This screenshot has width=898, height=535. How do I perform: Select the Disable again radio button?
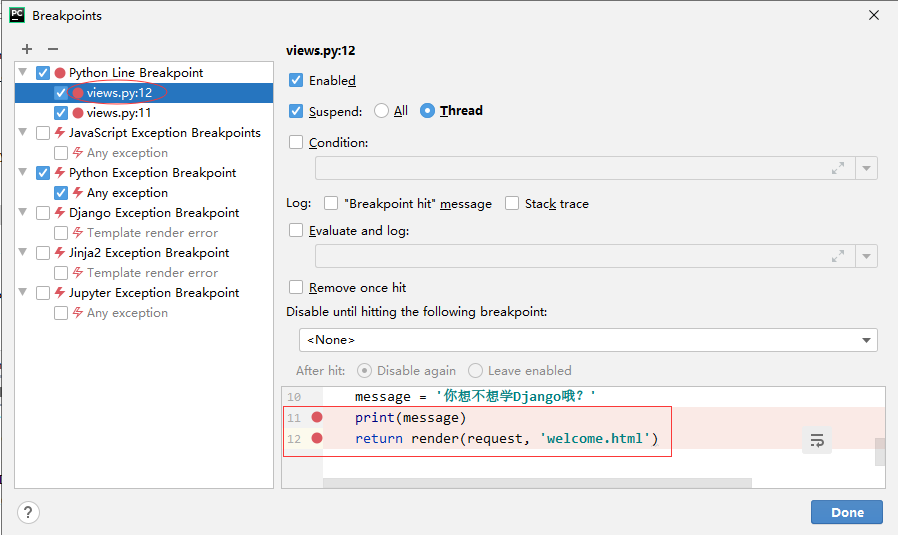(364, 371)
